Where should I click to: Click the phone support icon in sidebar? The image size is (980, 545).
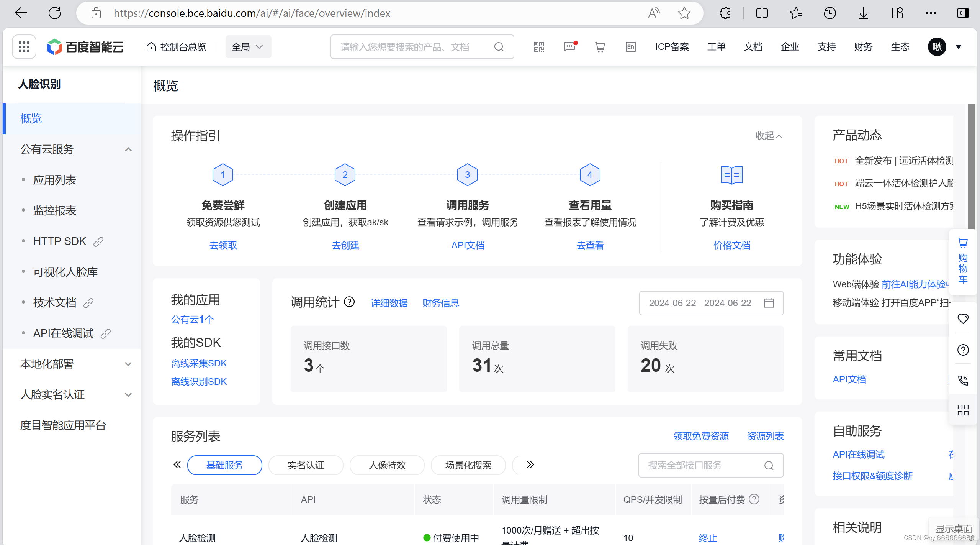pyautogui.click(x=963, y=380)
